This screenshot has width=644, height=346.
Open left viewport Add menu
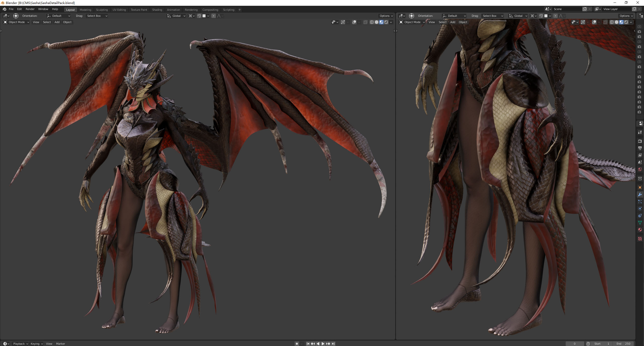(57, 22)
